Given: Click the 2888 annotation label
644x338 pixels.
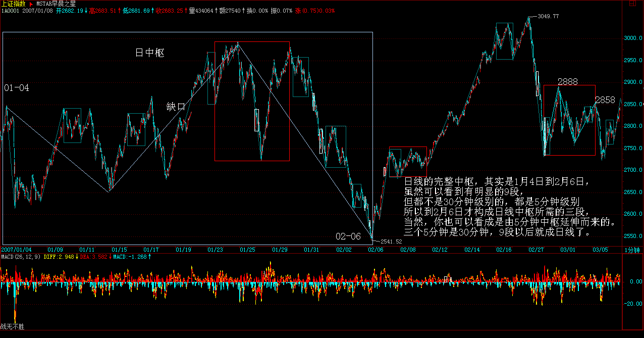Looking at the screenshot, I should pyautogui.click(x=568, y=82).
